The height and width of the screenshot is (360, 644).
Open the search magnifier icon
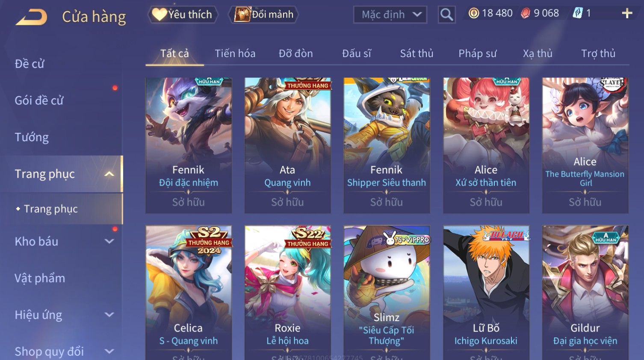tap(446, 15)
